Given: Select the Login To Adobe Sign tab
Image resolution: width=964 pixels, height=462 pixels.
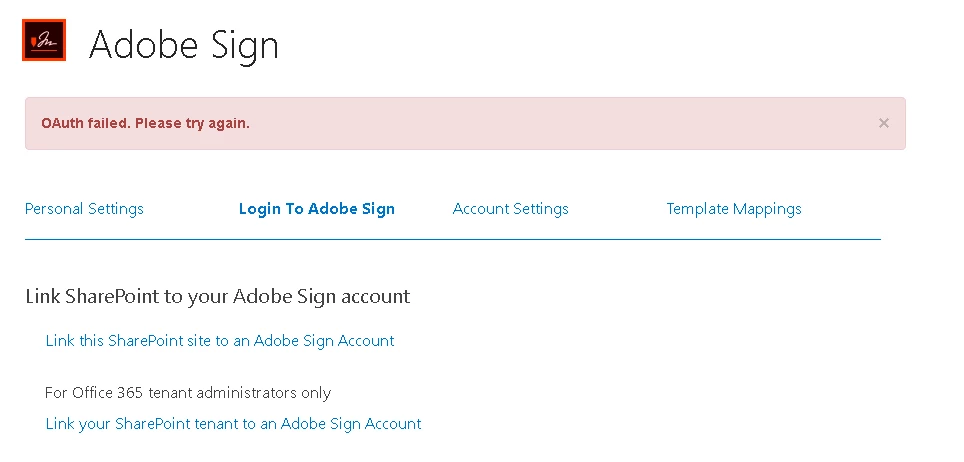Looking at the screenshot, I should click(316, 209).
